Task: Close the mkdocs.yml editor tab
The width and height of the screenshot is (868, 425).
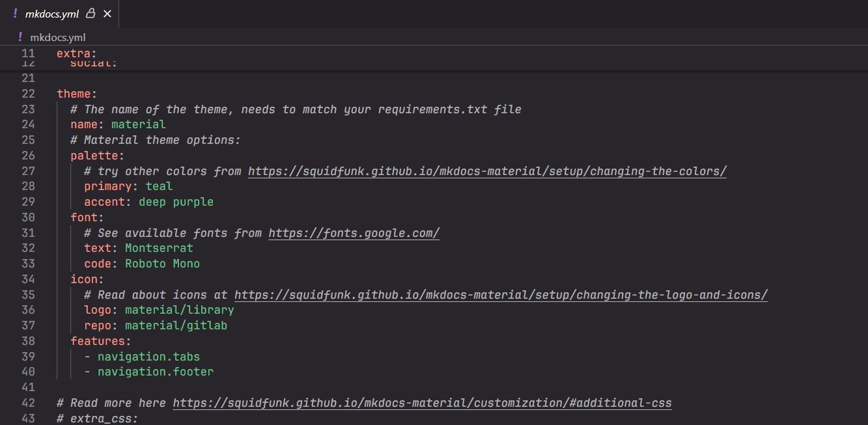Action: coord(107,14)
